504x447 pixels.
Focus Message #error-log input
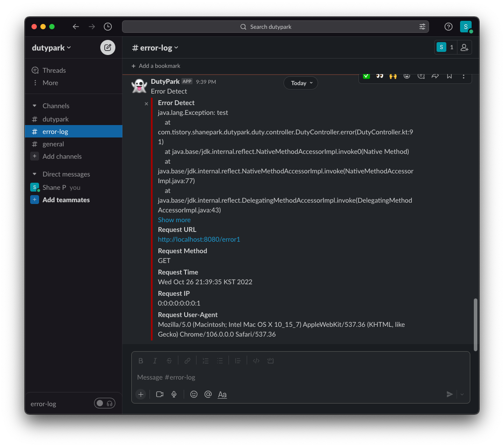(300, 377)
